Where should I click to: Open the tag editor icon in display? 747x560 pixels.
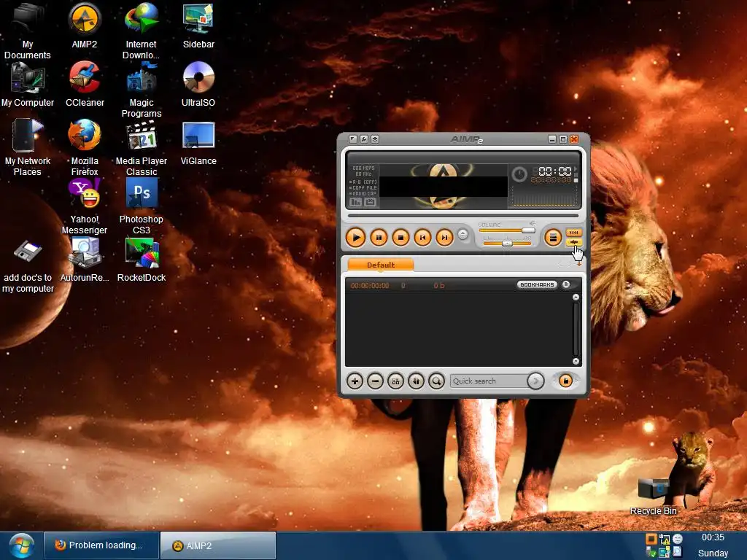pyautogui.click(x=370, y=202)
